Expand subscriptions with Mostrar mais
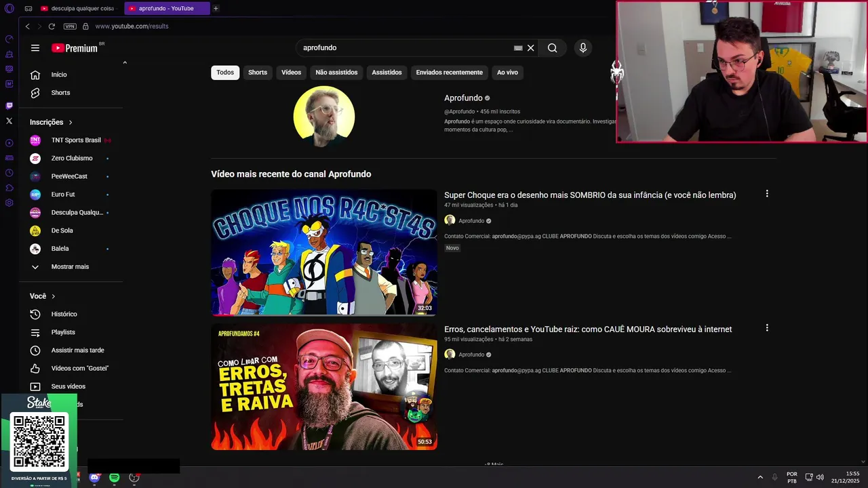Image resolution: width=868 pixels, height=488 pixels. click(71, 267)
